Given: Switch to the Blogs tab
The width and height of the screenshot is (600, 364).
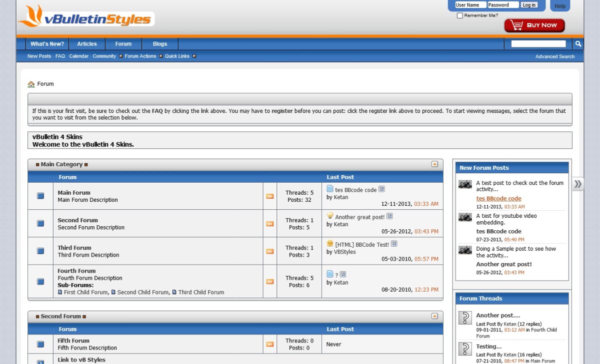Looking at the screenshot, I should coord(160,44).
